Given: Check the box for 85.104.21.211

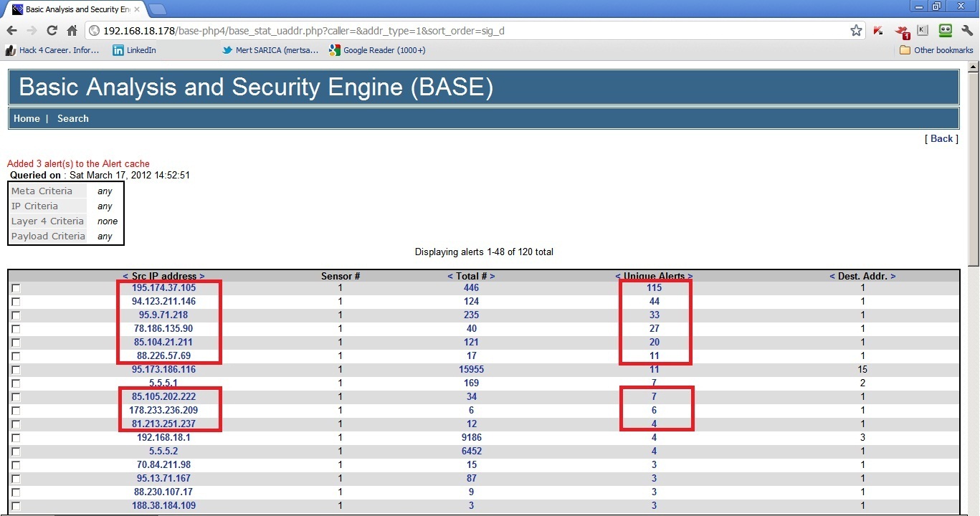Looking at the screenshot, I should pos(16,343).
